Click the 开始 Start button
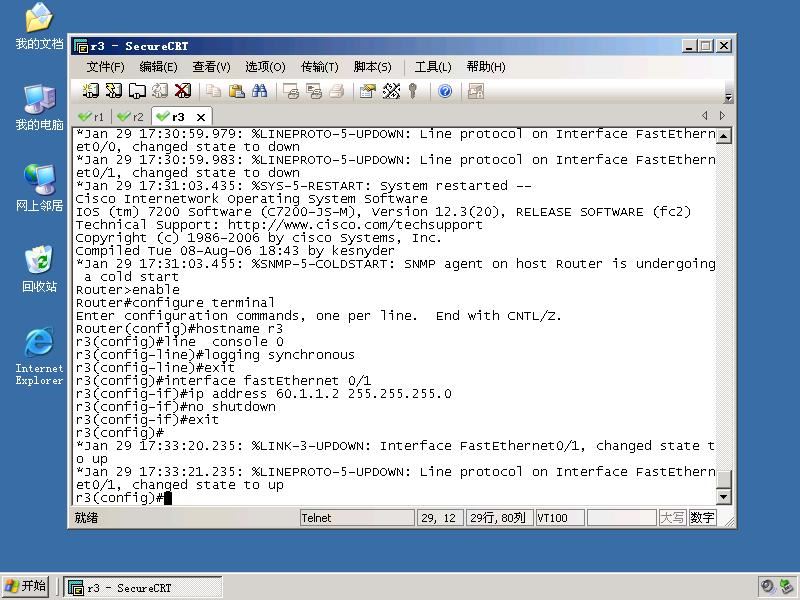This screenshot has width=800, height=600. (26, 586)
